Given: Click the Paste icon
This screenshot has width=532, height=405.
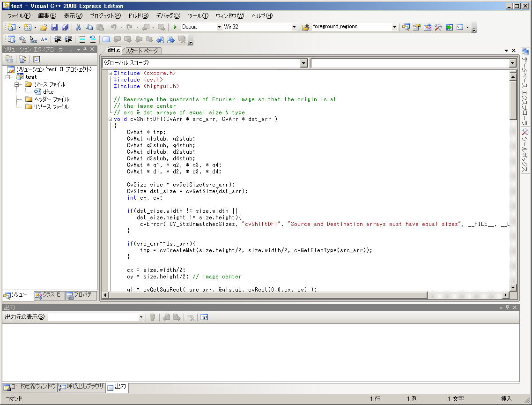Looking at the screenshot, I should click(100, 27).
